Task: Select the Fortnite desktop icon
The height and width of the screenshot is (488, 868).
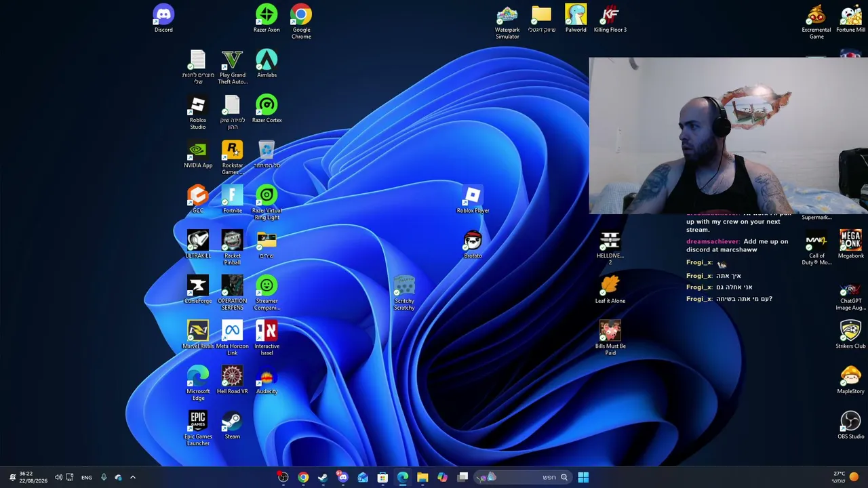Action: point(232,200)
